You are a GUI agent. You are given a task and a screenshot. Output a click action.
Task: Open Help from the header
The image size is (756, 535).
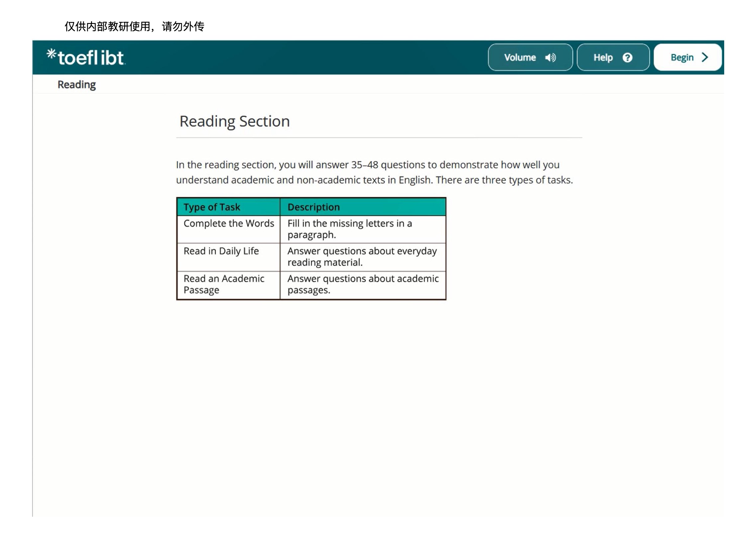pyautogui.click(x=613, y=57)
